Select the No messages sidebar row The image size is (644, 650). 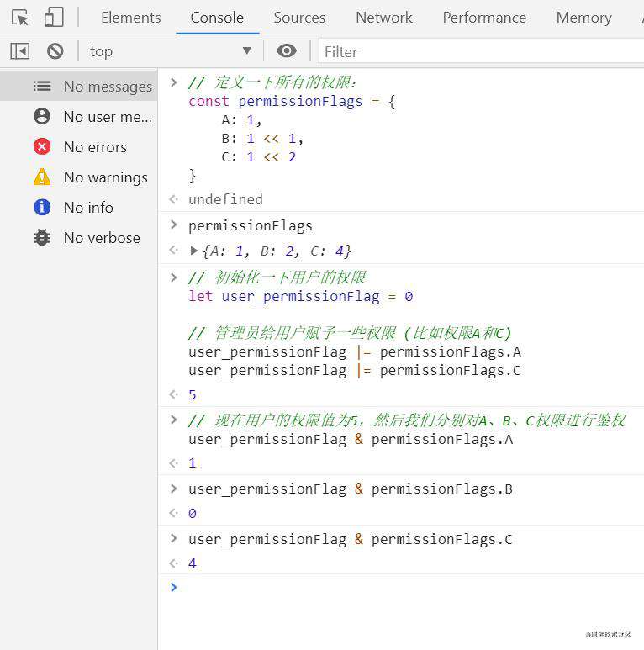[x=79, y=87]
